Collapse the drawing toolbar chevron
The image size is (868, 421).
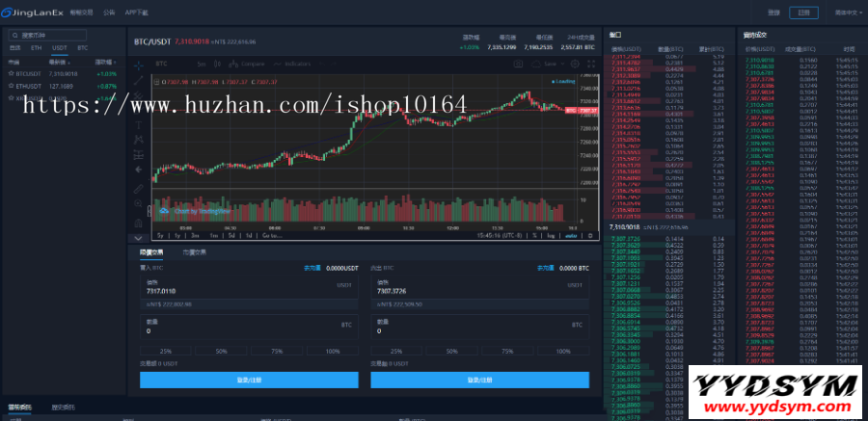[x=138, y=236]
